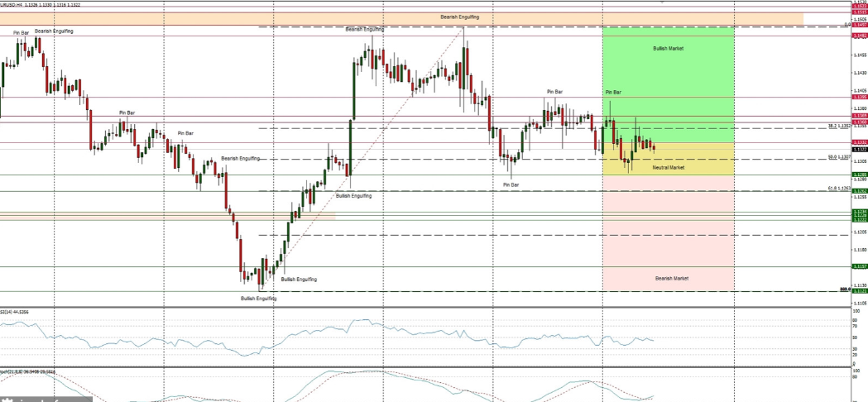Image resolution: width=868 pixels, height=402 pixels.
Task: Select the 50.0 Fibonacci level label
Action: [840, 157]
